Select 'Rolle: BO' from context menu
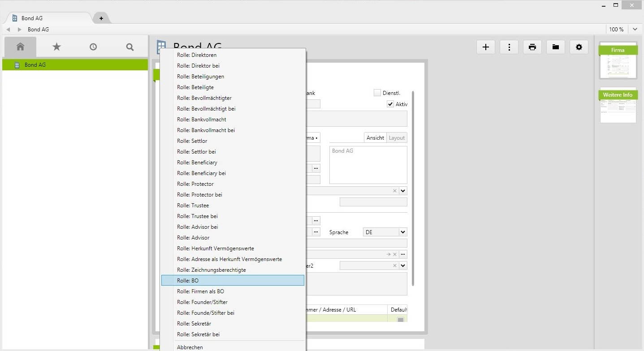644x351 pixels. [x=233, y=281]
